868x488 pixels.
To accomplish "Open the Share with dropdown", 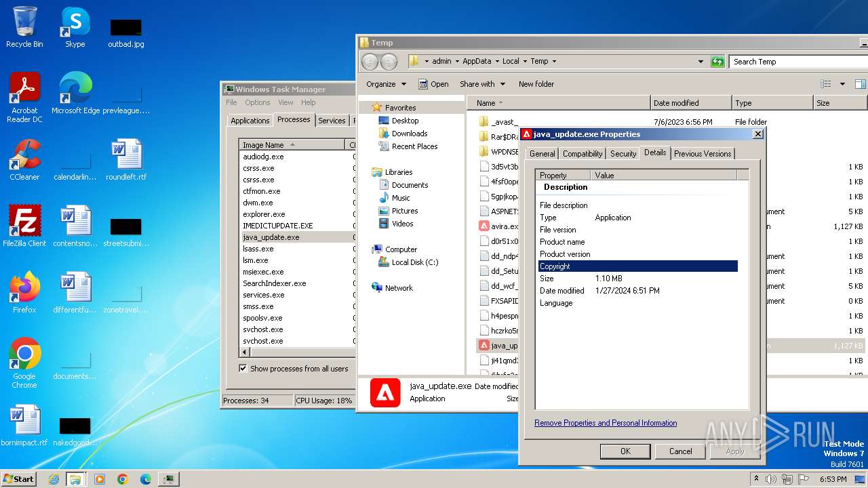I will pos(482,84).
